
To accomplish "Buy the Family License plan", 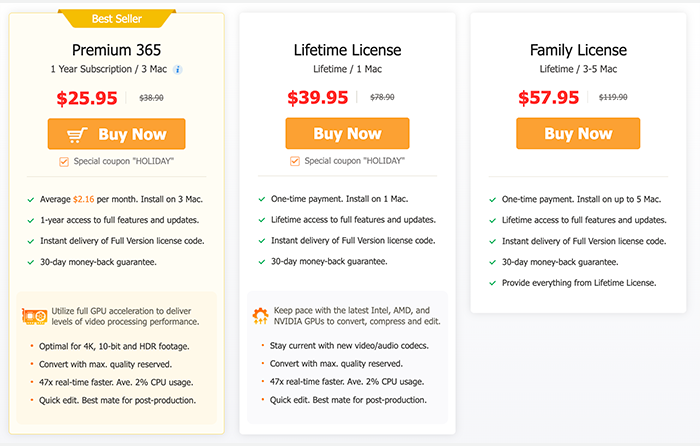I will [578, 133].
